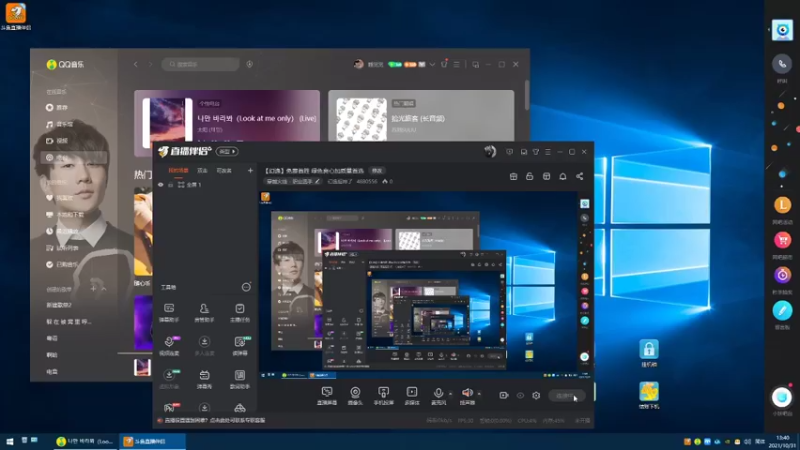Image resolution: width=800 pixels, height=450 pixels.
Task: Click the start live button
Action: pos(567,396)
